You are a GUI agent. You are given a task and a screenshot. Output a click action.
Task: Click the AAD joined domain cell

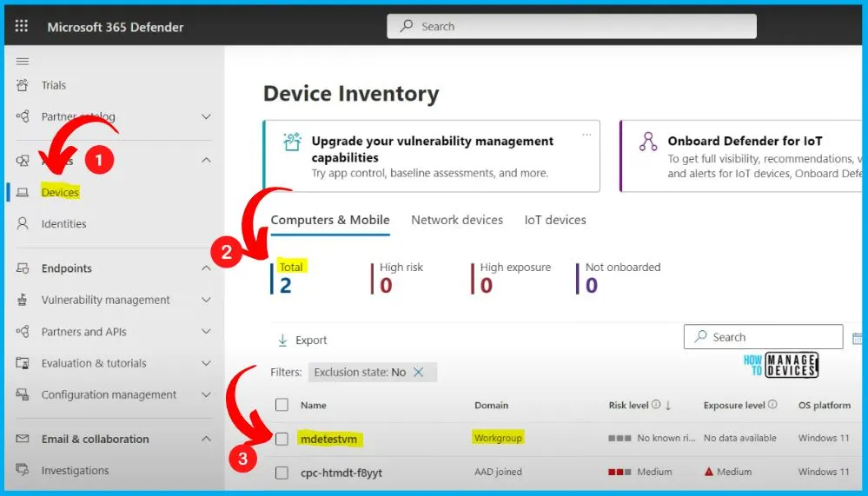(498, 473)
